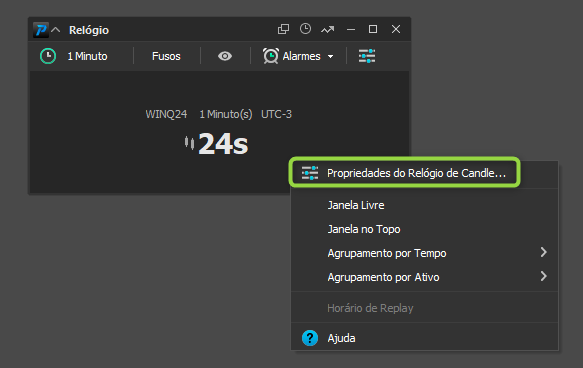Expand Agrupamento por Ativo arrow

[x=544, y=276]
